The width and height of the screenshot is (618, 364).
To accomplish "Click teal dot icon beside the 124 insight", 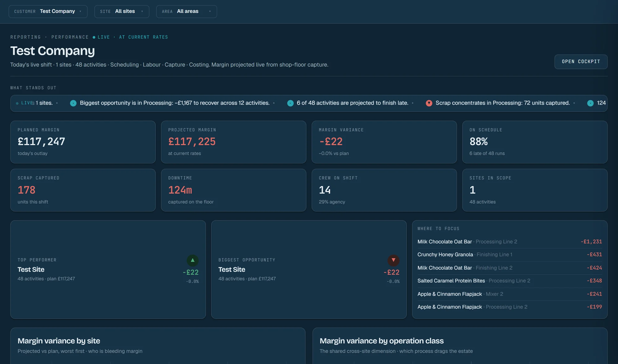I will 590,103.
